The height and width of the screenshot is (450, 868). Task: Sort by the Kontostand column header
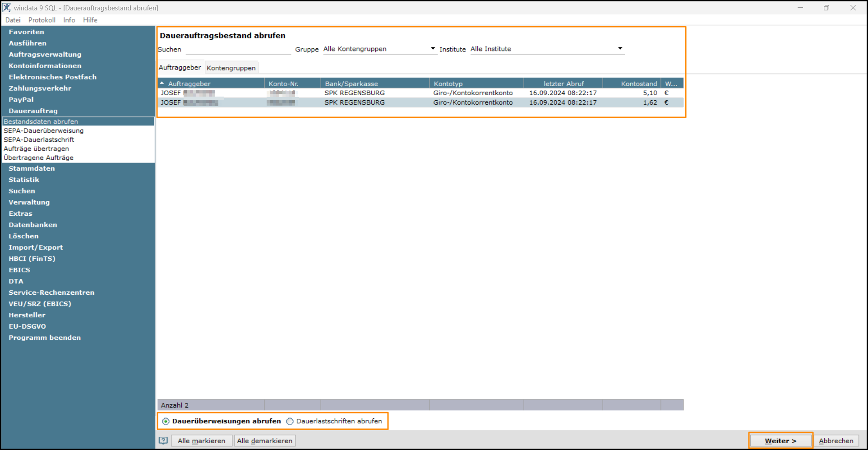[x=632, y=84]
